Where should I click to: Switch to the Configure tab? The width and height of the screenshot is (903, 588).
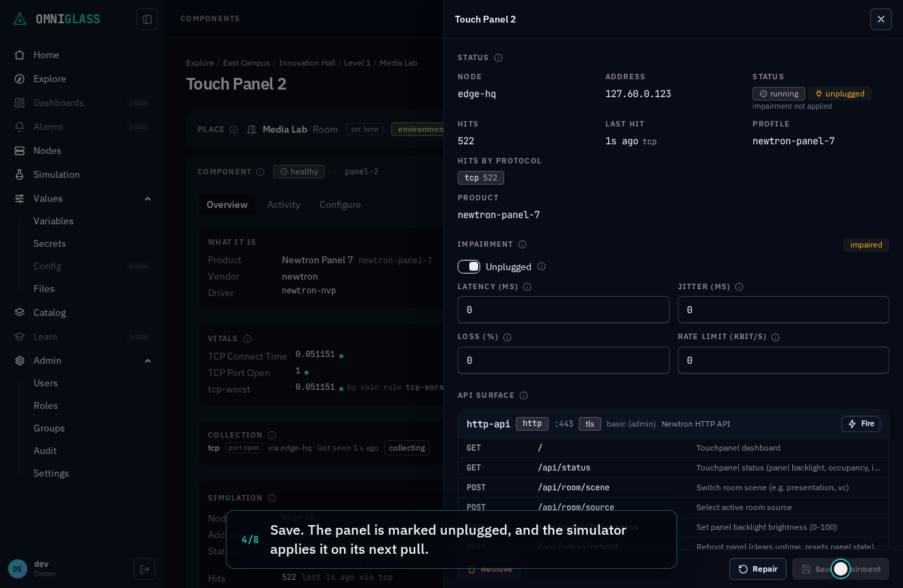[x=340, y=204]
